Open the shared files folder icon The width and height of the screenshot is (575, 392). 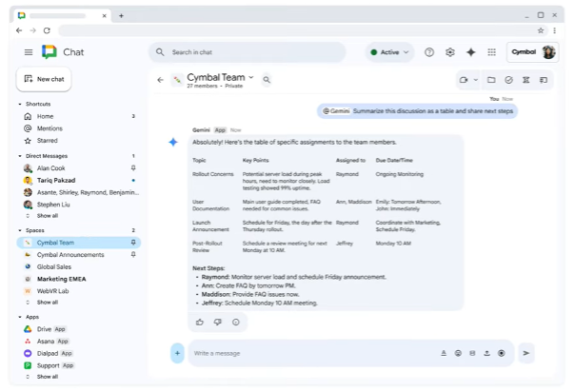point(491,80)
